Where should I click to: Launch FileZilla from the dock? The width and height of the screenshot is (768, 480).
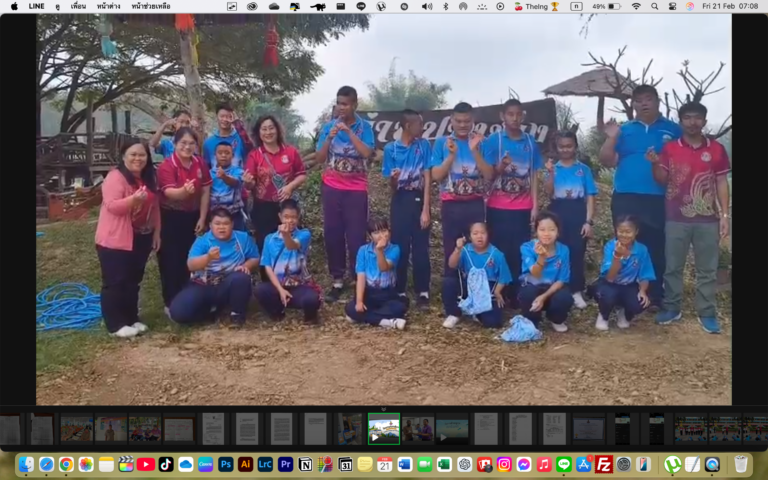point(604,464)
